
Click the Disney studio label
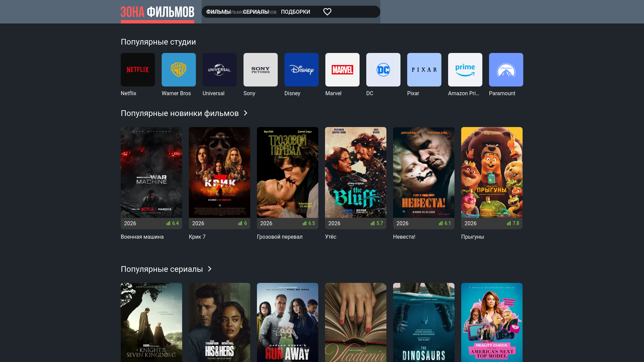click(292, 94)
